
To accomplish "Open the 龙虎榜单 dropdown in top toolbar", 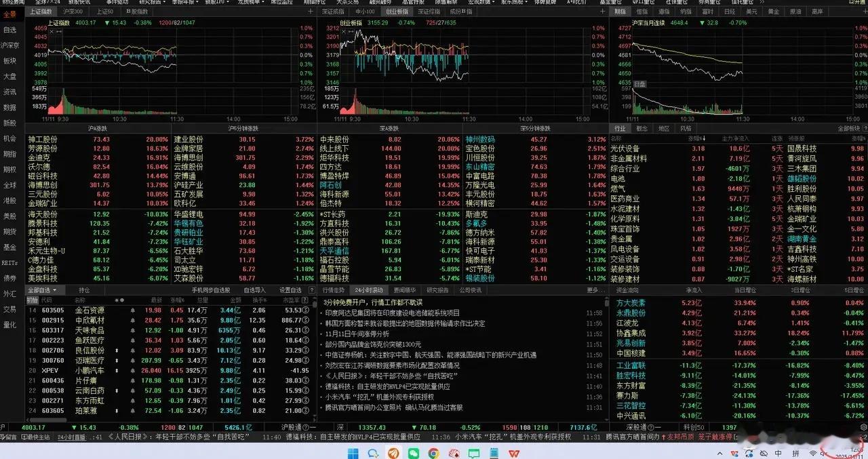I will (x=251, y=3).
